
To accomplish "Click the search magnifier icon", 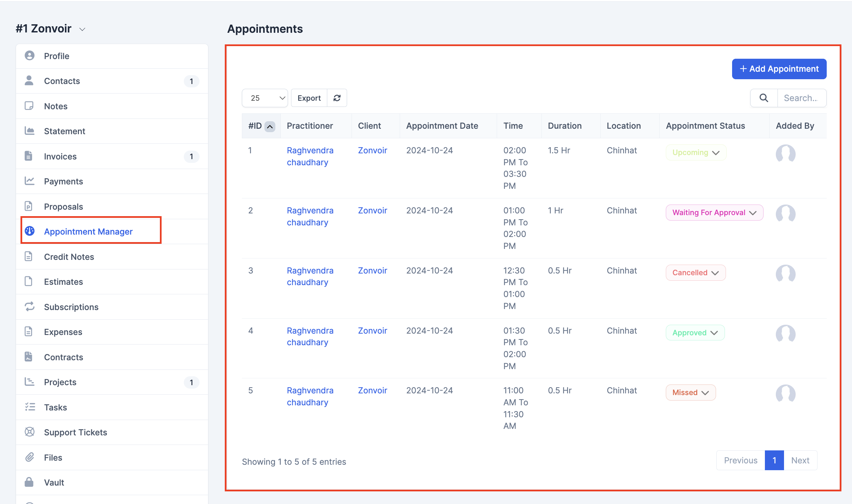I will coord(764,98).
